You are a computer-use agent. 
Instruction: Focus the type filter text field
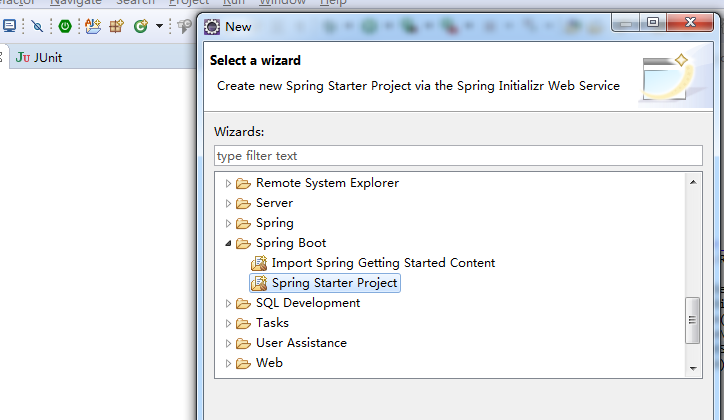click(459, 156)
